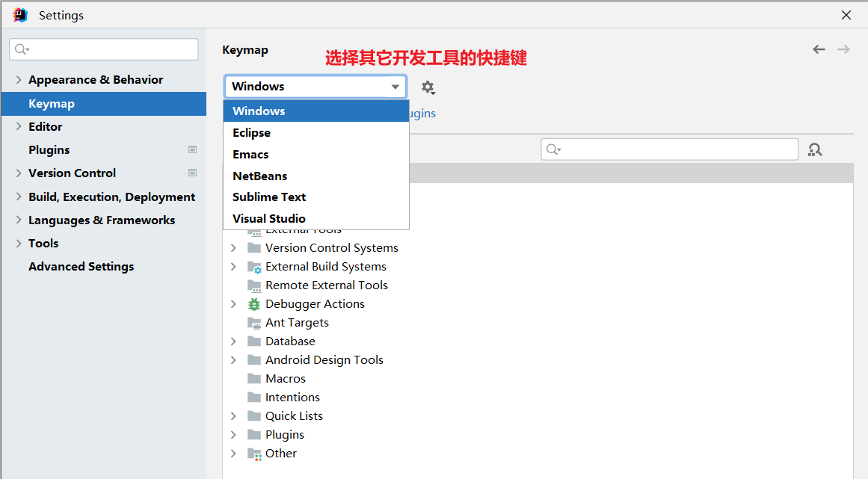Expand the Other keymap node
868x479 pixels.
click(233, 454)
